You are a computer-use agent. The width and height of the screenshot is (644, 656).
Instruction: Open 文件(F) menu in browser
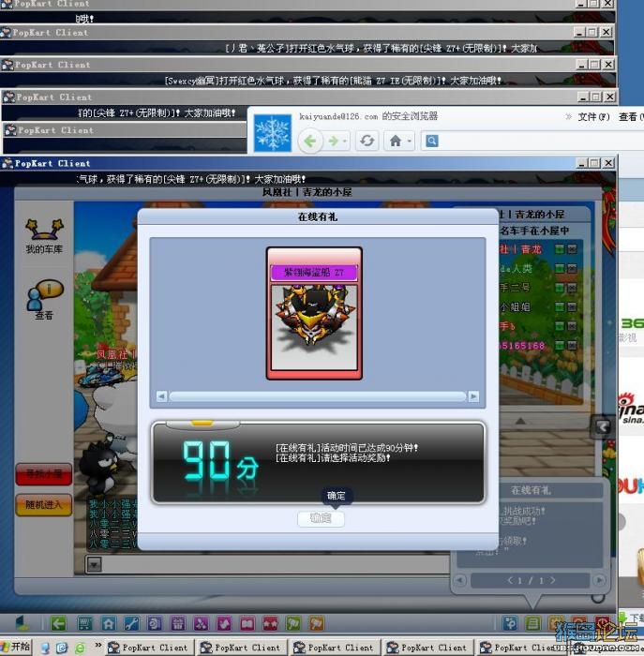click(x=593, y=117)
